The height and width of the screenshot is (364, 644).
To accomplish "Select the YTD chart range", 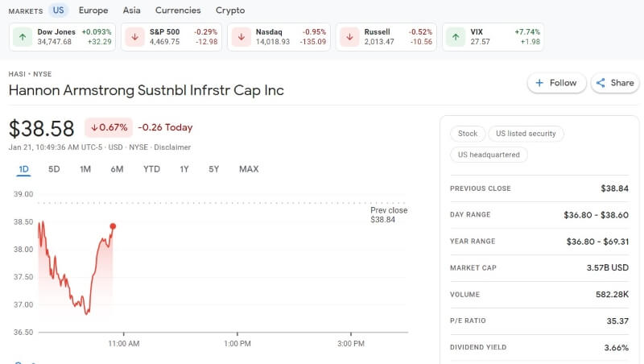I will [151, 169].
